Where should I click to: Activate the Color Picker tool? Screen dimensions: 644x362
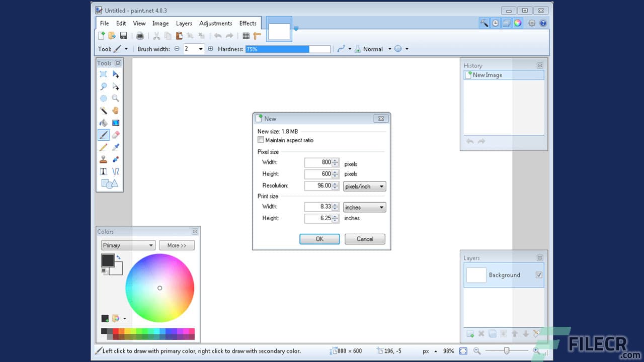point(116,146)
